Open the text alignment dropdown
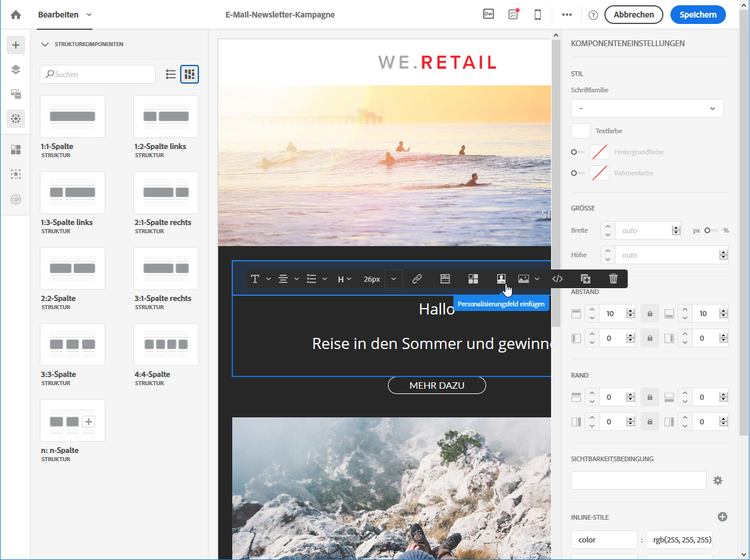Screen dimensions: 750x560 click(288, 279)
